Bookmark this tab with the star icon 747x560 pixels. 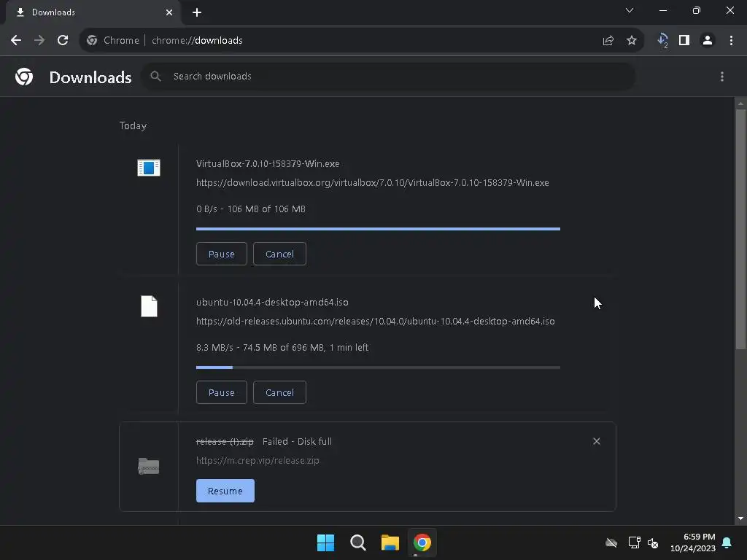(x=632, y=41)
